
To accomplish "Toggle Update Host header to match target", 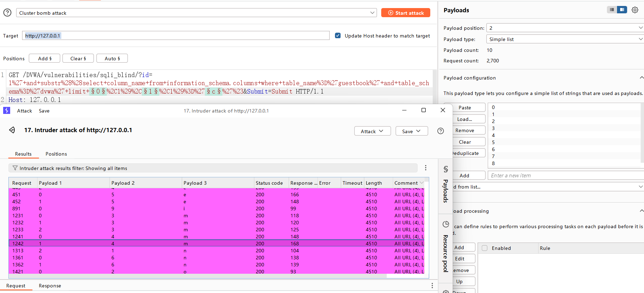I will 338,35.
